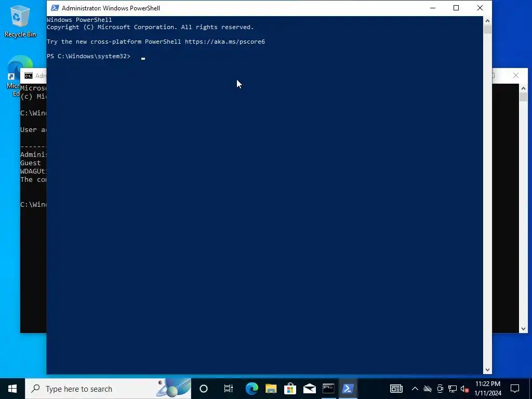This screenshot has height=399, width=532.
Task: Click the Meet Now tray icon
Action: tap(440, 389)
